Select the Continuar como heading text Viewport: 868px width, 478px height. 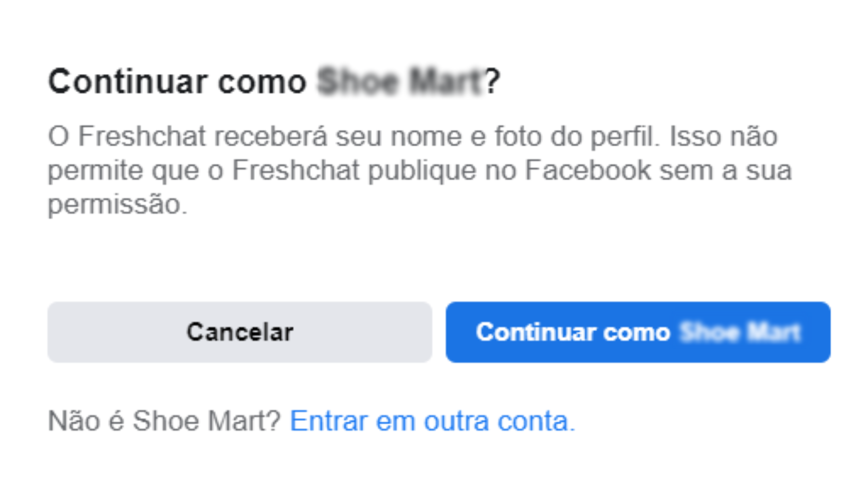tap(177, 82)
